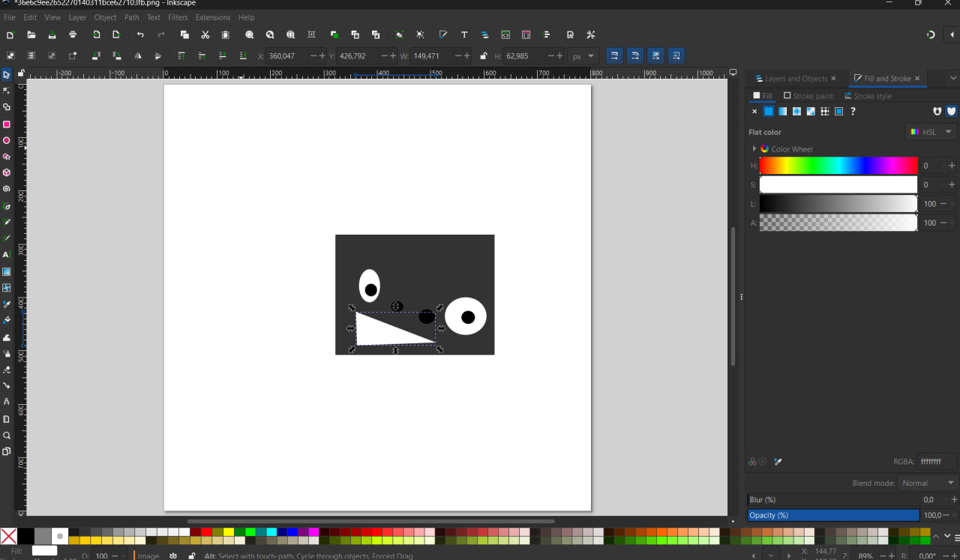This screenshot has height=560, width=960.
Task: Click the Cut scissors icon
Action: click(205, 35)
